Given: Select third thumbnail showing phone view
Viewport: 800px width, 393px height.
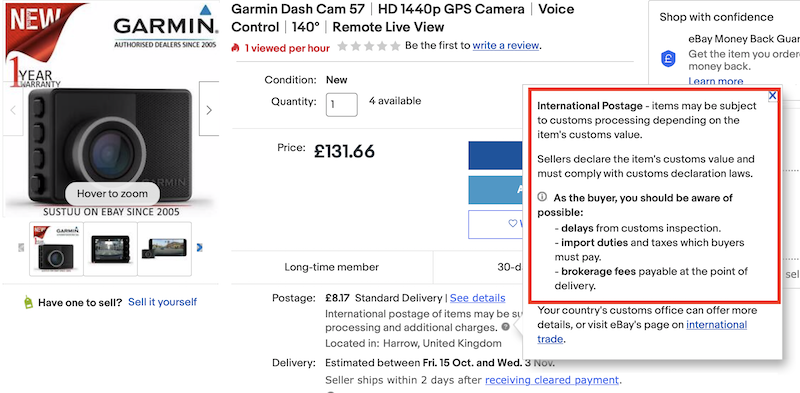Looking at the screenshot, I should pyautogui.click(x=164, y=249).
